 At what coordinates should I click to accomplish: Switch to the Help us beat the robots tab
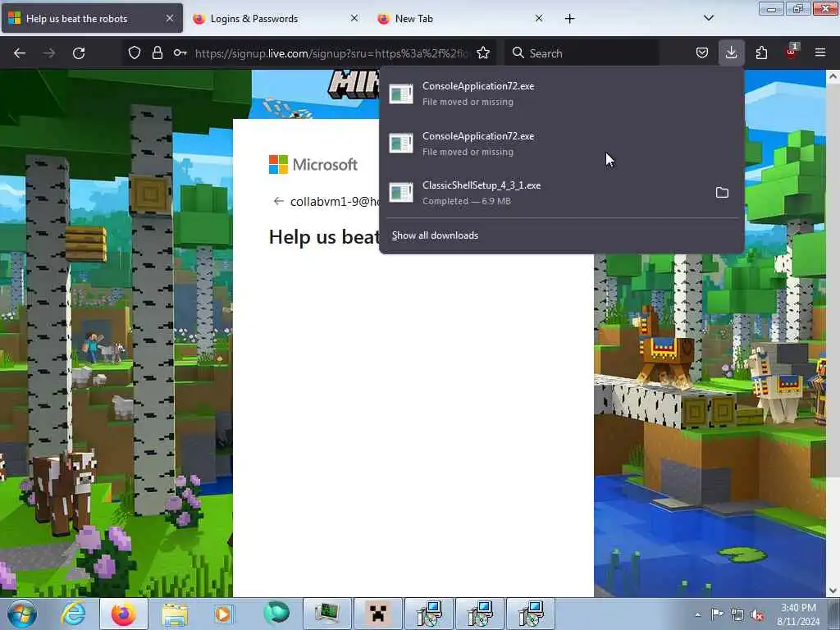coord(92,19)
